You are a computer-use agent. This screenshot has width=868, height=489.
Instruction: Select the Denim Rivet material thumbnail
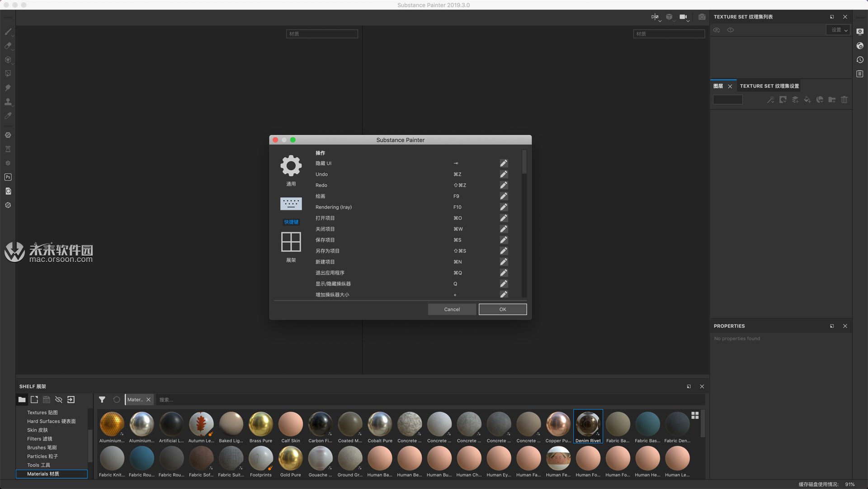click(x=588, y=427)
